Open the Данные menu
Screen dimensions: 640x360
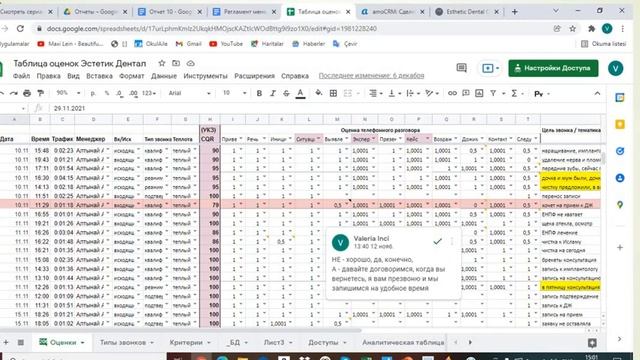(x=164, y=76)
